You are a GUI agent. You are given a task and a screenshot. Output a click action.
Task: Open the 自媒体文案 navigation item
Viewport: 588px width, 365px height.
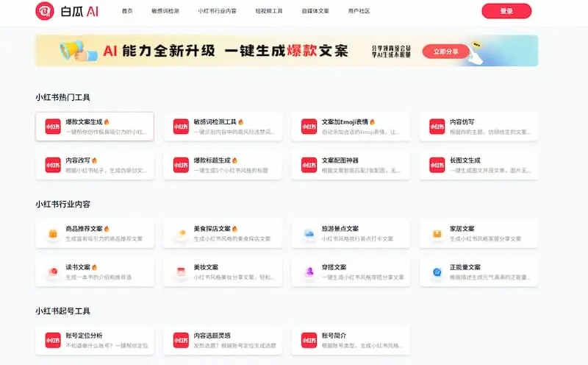tap(316, 12)
